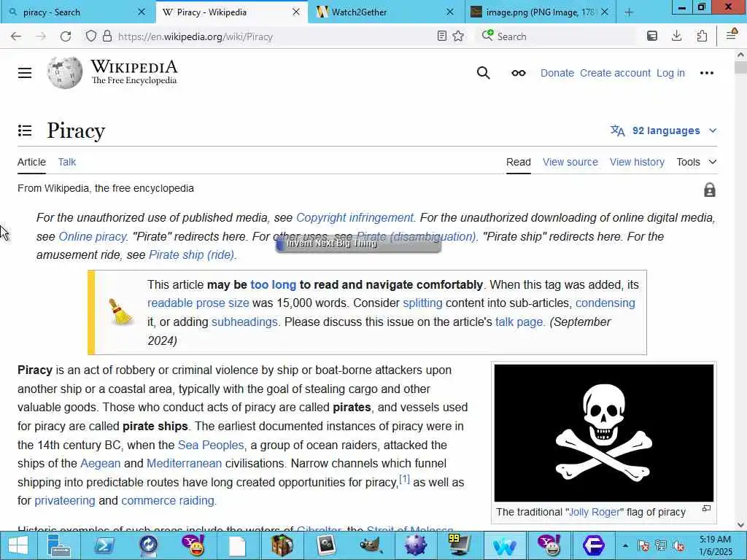Open Wikipedia main hamburger menu
The image size is (747, 560).
tap(25, 73)
